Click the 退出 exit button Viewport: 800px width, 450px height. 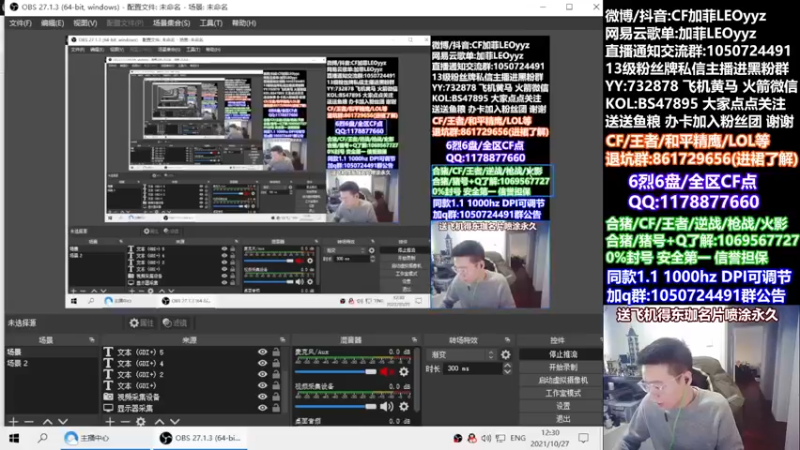click(x=561, y=418)
